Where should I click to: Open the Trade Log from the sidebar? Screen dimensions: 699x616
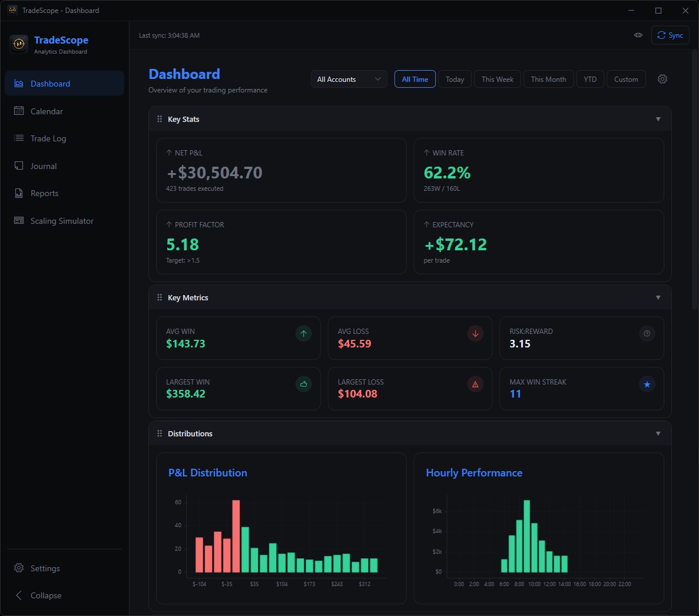tap(19, 138)
